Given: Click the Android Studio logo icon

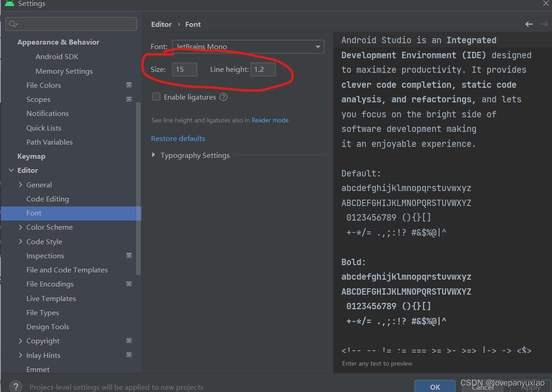Looking at the screenshot, I should [x=10, y=3].
